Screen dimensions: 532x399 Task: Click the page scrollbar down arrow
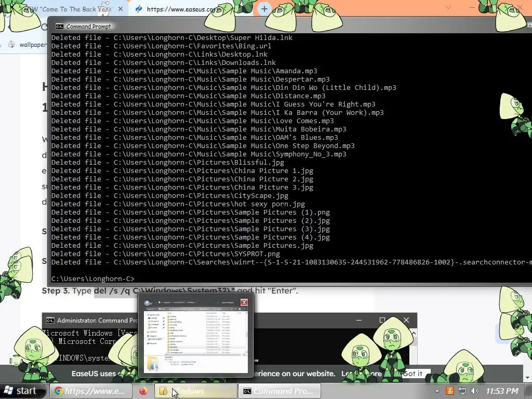coord(528,378)
